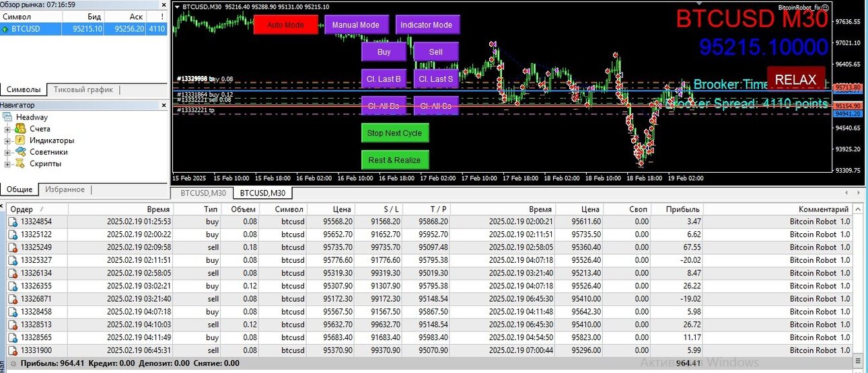Screen dimensions: 868x373
Task: Click the Своп column header
Action: [x=626, y=209]
